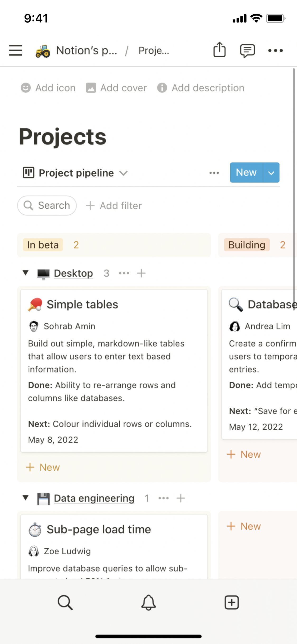Viewport: 297px width, 644px height.
Task: Open the comments icon
Action: [x=247, y=50]
